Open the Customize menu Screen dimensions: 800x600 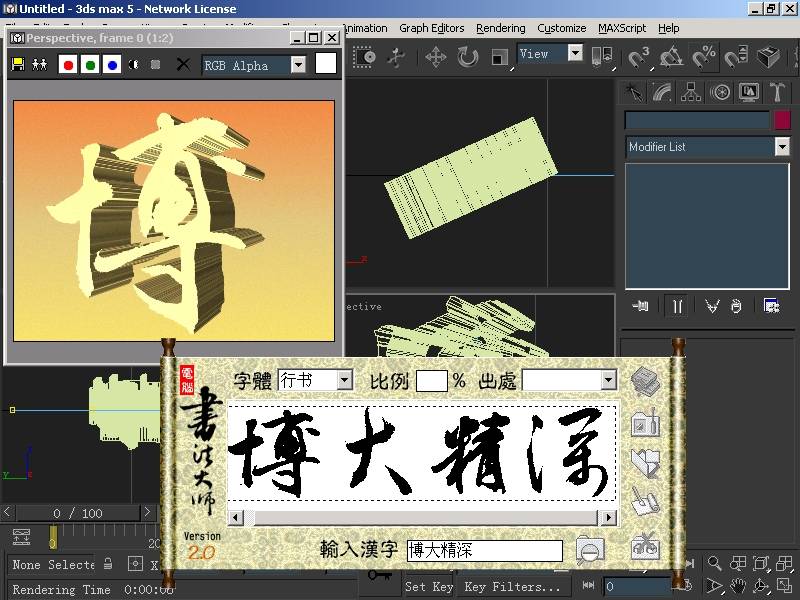click(x=561, y=28)
